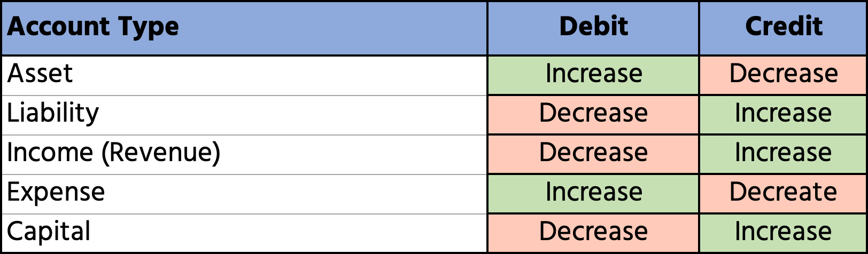Select Capital row's Debit Decrease cell

click(593, 232)
